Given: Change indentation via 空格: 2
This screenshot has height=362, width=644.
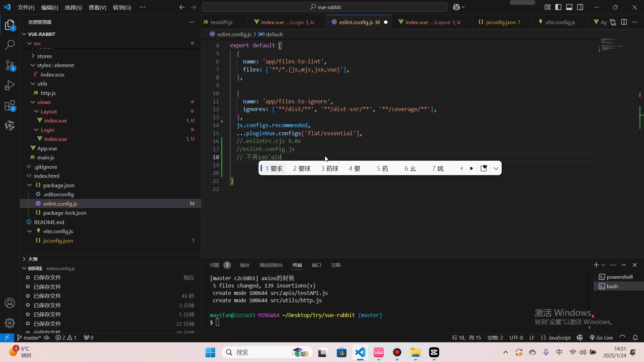Looking at the screenshot, I should click(495, 338).
